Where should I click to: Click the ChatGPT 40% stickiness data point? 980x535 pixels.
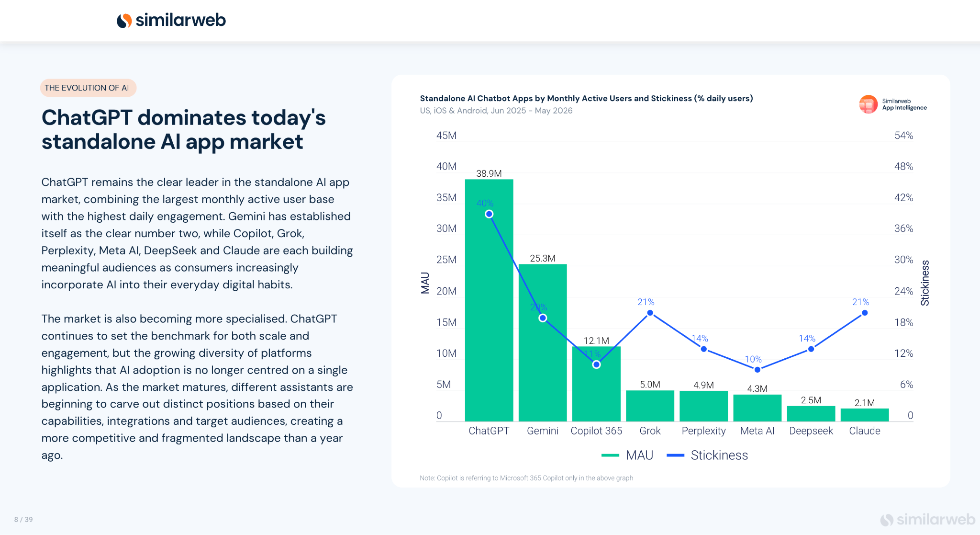point(489,214)
